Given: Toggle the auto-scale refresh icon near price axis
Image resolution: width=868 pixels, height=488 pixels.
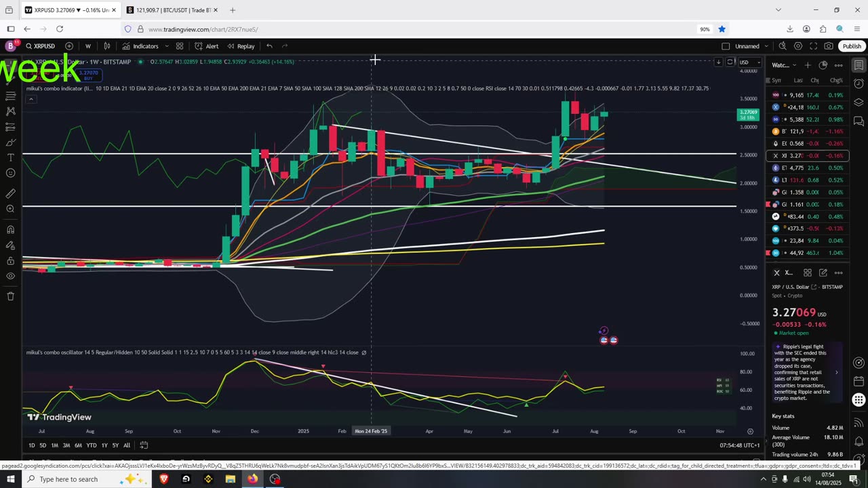Looking at the screenshot, I should point(730,62).
